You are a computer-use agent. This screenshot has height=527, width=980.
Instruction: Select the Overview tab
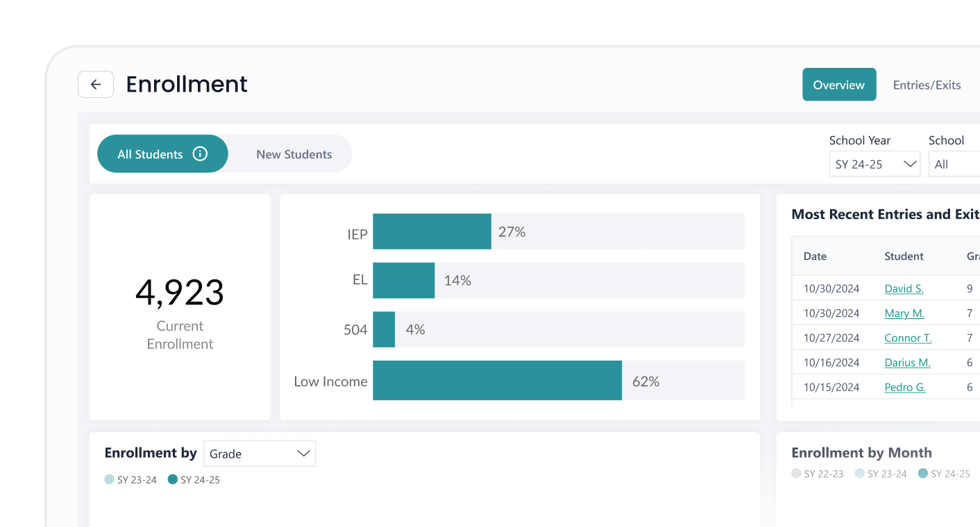(x=839, y=84)
